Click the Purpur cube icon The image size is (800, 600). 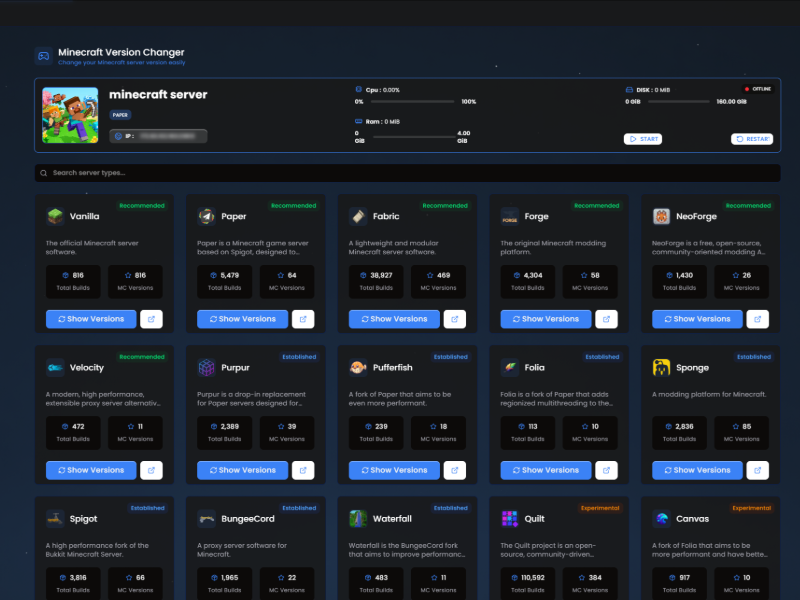pos(207,367)
